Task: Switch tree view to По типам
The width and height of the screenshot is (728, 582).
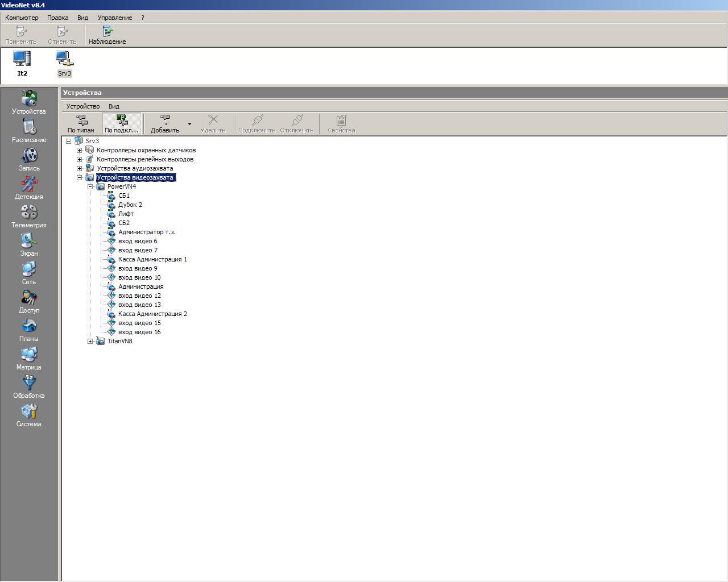Action: pyautogui.click(x=81, y=123)
